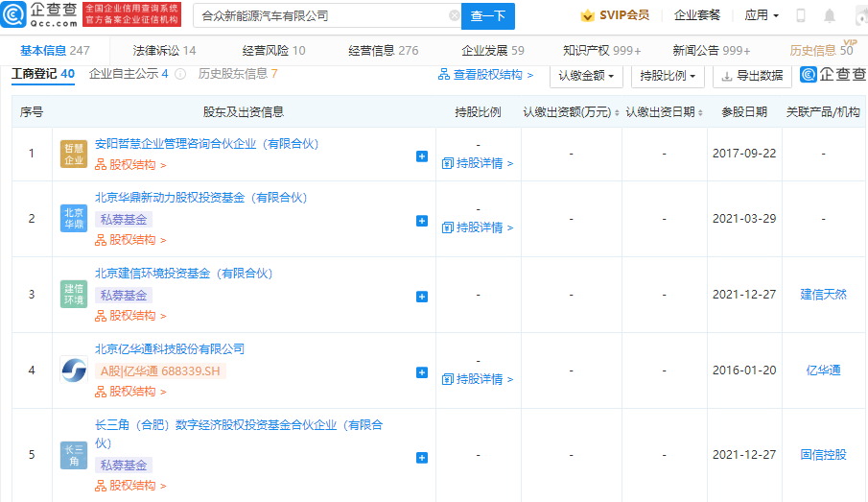This screenshot has height=502, width=868.
Task: Click 企业套餐 in header
Action: tap(697, 15)
